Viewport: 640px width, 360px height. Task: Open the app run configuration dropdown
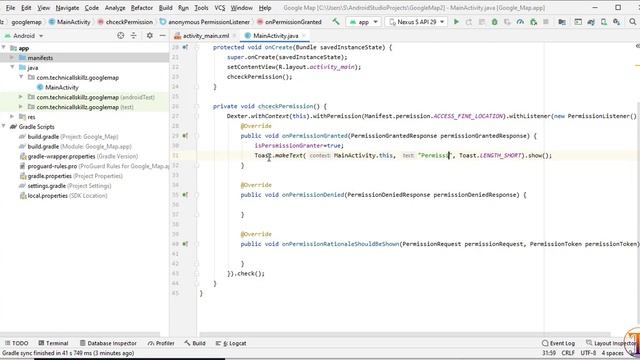click(x=364, y=22)
